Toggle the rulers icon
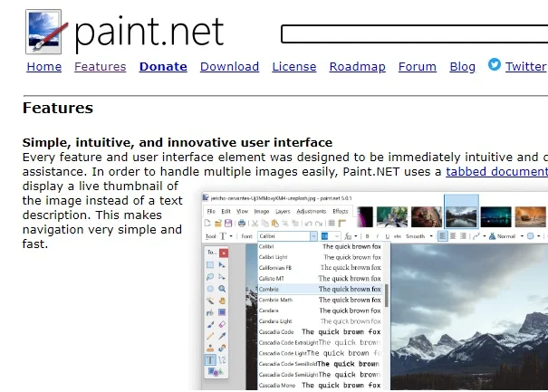 341,224
